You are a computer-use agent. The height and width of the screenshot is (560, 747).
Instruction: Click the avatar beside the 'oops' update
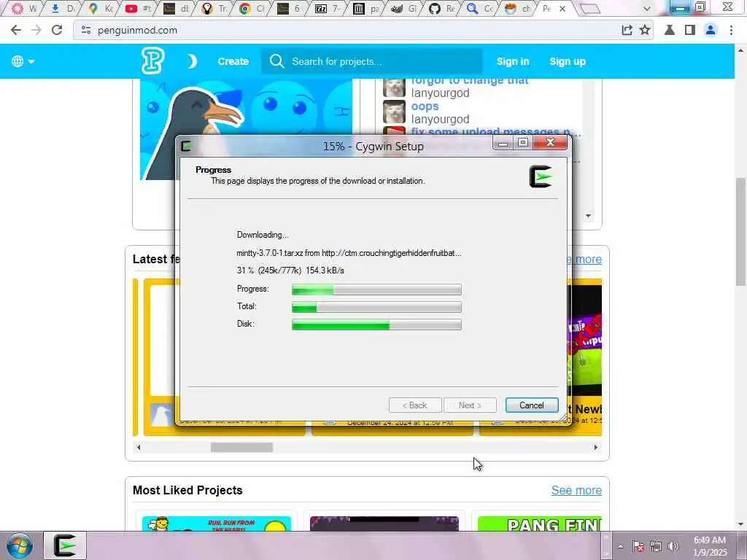tap(395, 112)
